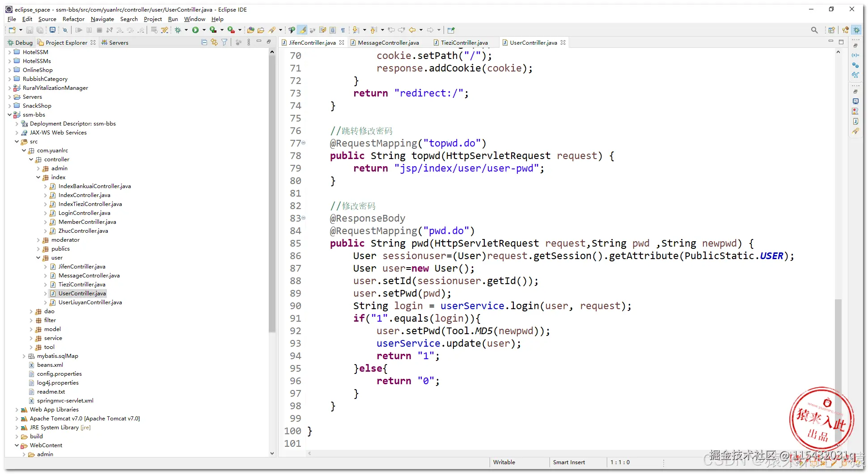Click Writable in the status bar
This screenshot has height=474, width=868.
(x=504, y=462)
